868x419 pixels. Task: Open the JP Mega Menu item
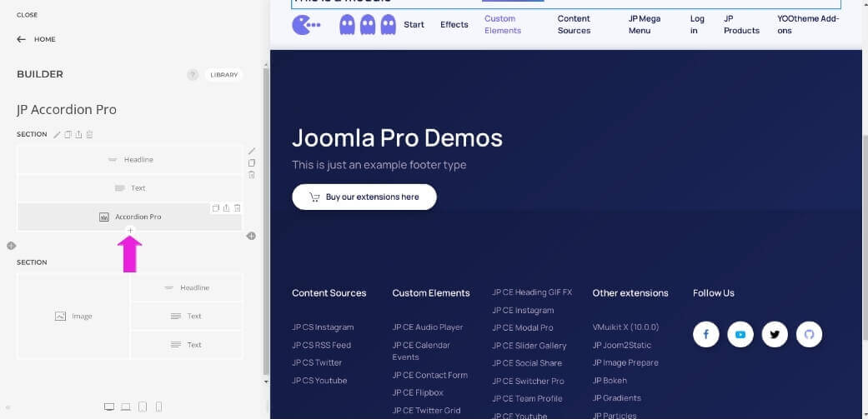tap(645, 24)
